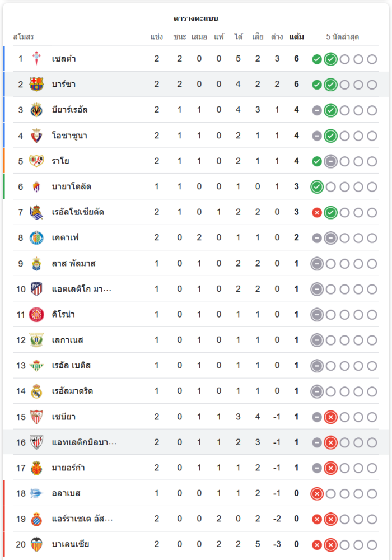Screen dimensions: 392x560
Task: Select the คิโรน่า team name
Action: 63,315
